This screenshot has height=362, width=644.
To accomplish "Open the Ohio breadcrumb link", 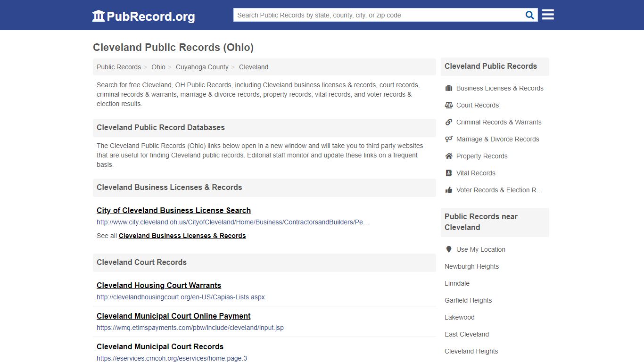I will pyautogui.click(x=158, y=67).
